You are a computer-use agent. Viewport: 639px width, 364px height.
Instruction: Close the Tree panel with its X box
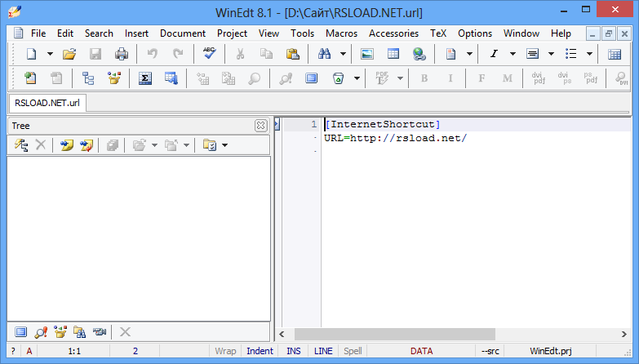(x=261, y=126)
